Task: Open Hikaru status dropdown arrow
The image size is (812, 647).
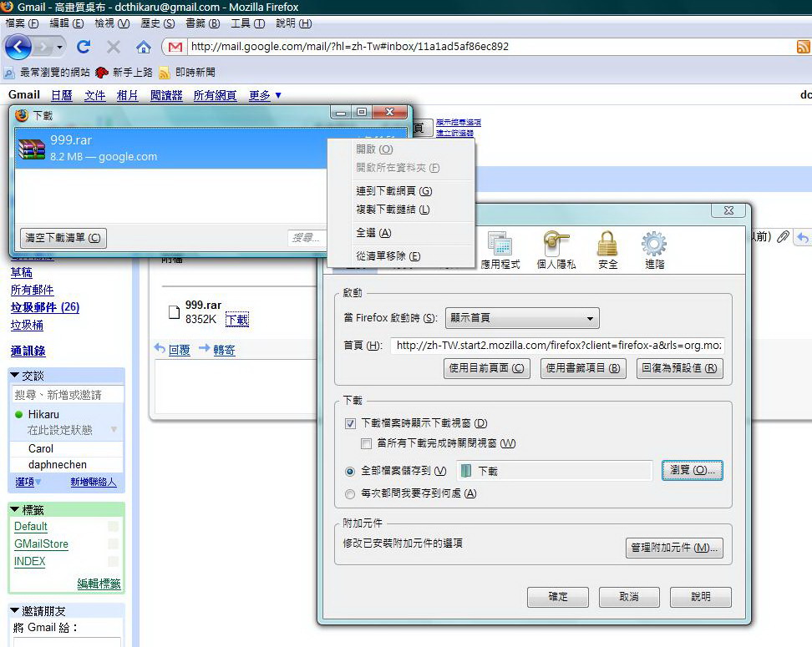Action: click(114, 430)
